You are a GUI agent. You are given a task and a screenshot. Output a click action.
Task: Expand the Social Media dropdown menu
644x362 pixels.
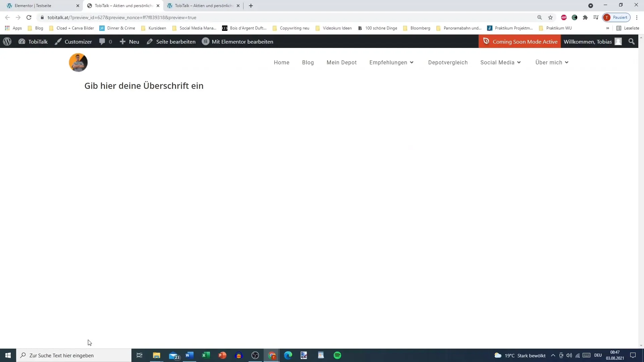500,62
